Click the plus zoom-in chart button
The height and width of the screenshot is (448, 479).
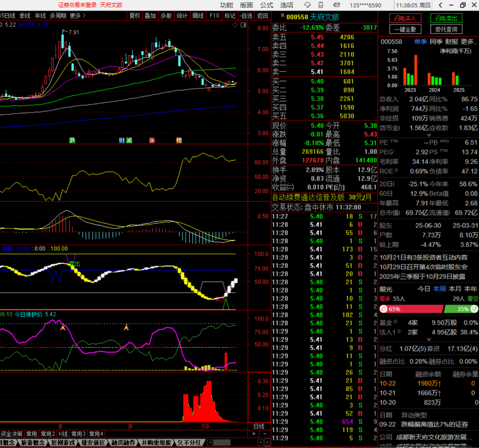point(254,434)
